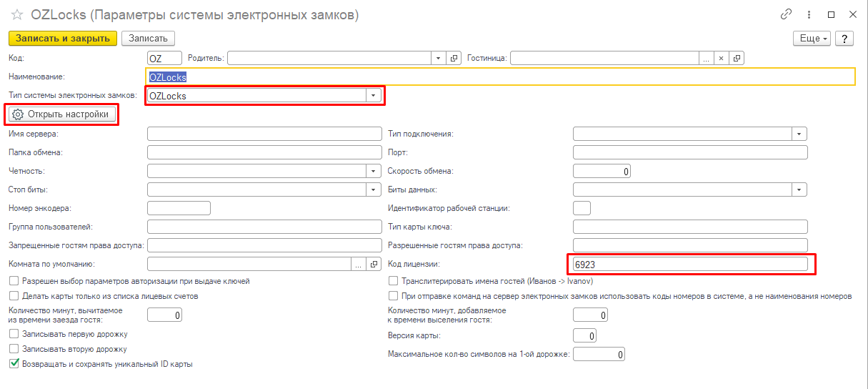Uncheck Возвращать и сохранять уникальный ID карты

14,364
